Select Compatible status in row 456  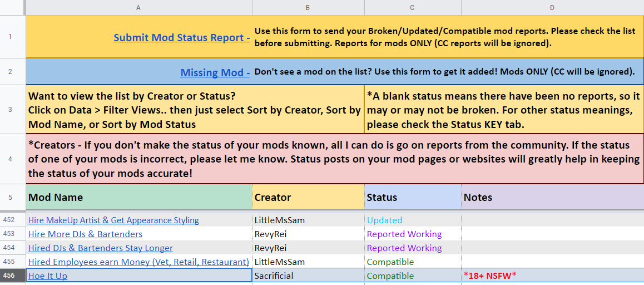pyautogui.click(x=413, y=276)
